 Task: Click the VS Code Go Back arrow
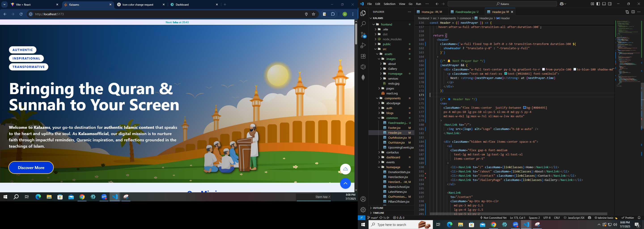(x=437, y=4)
